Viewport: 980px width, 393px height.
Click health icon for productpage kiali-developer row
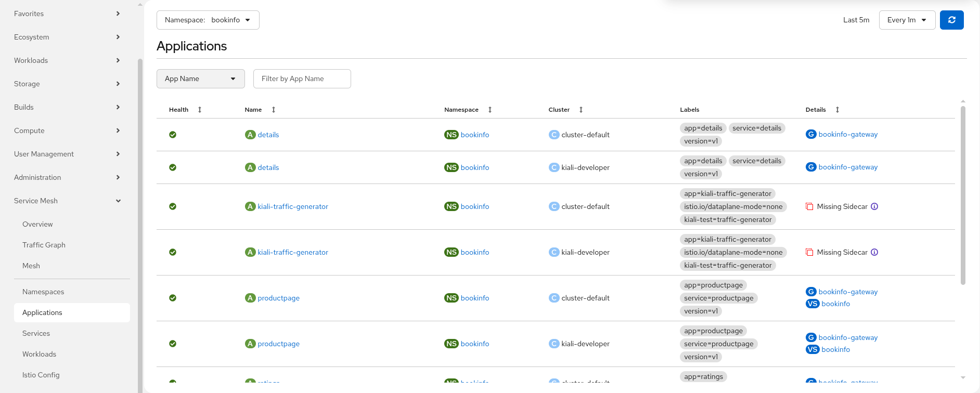click(x=173, y=344)
